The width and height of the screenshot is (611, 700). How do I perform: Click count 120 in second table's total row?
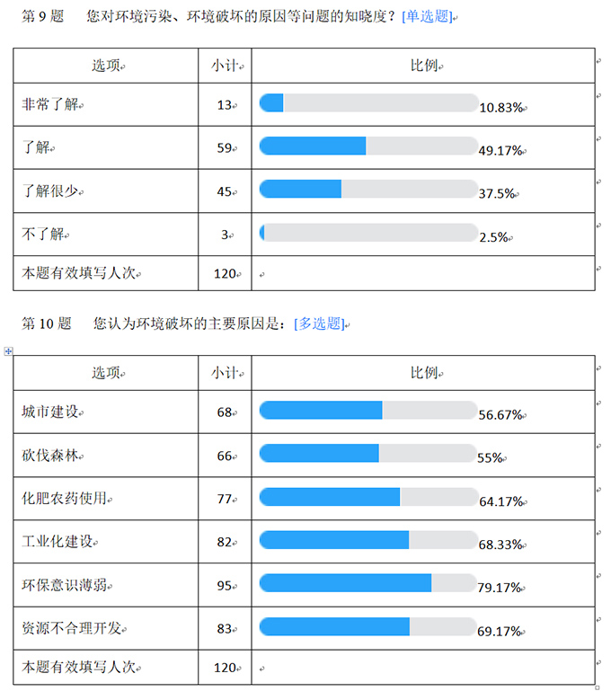[225, 668]
